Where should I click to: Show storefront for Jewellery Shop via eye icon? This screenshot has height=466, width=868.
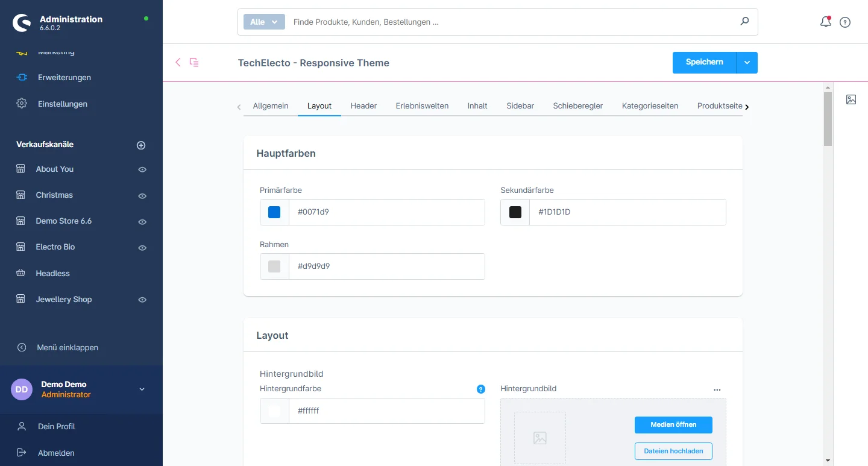(x=142, y=300)
